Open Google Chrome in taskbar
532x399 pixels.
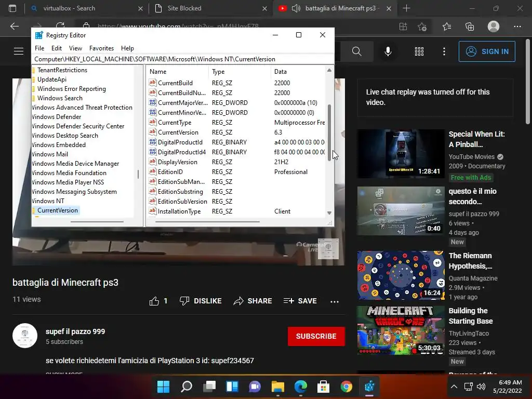(x=346, y=387)
